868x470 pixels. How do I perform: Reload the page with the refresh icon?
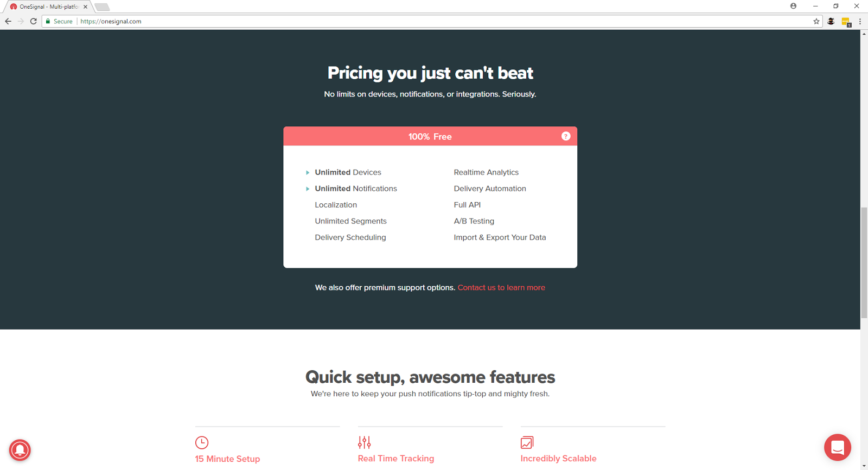click(x=34, y=21)
